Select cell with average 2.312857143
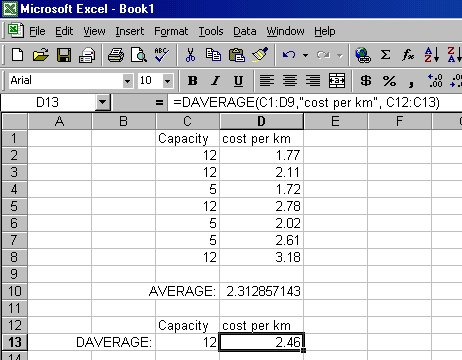 click(x=262, y=291)
